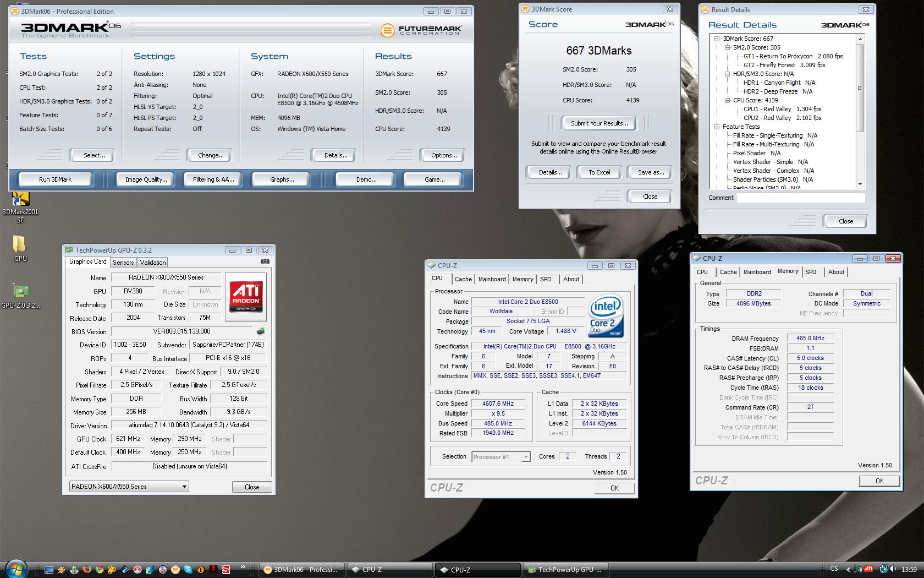924x578 pixels.
Task: Switch to the Sensors tab in GPU-Z
Action: (123, 263)
